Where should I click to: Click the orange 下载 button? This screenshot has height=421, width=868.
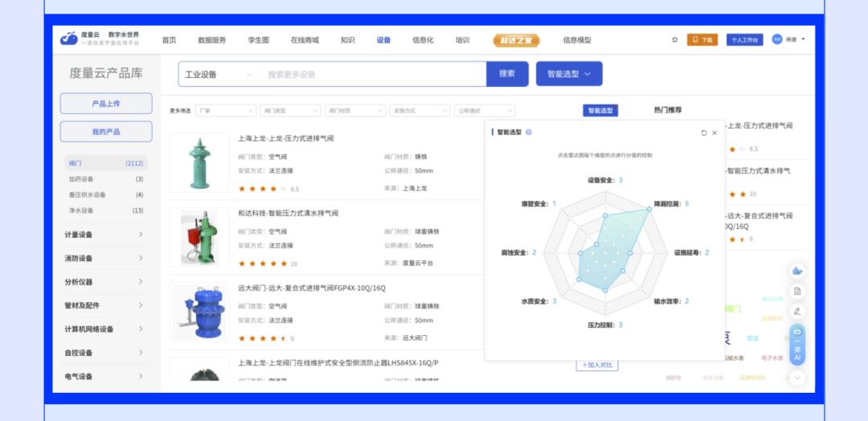click(x=702, y=40)
